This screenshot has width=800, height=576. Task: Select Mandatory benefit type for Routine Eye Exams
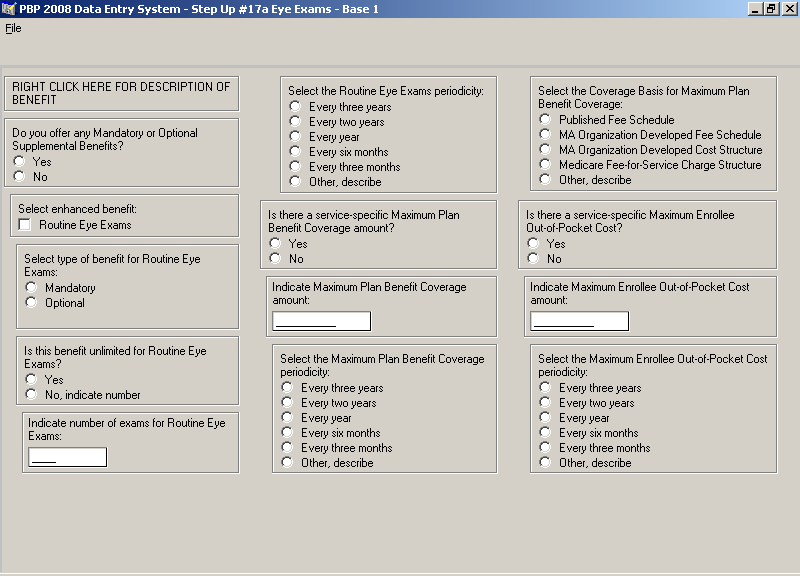click(31, 288)
